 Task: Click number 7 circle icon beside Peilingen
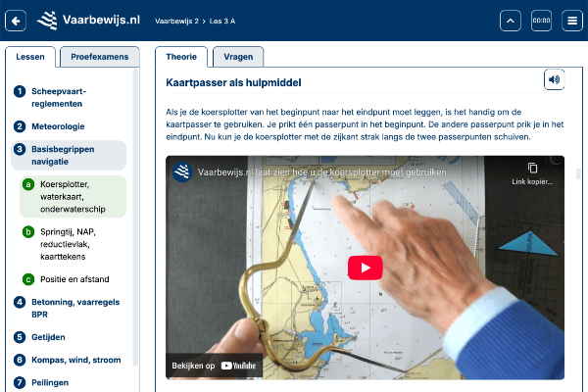pos(20,382)
